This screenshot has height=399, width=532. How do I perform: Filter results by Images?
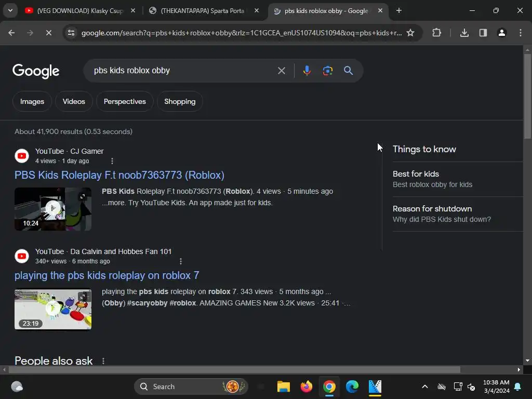[x=32, y=101]
